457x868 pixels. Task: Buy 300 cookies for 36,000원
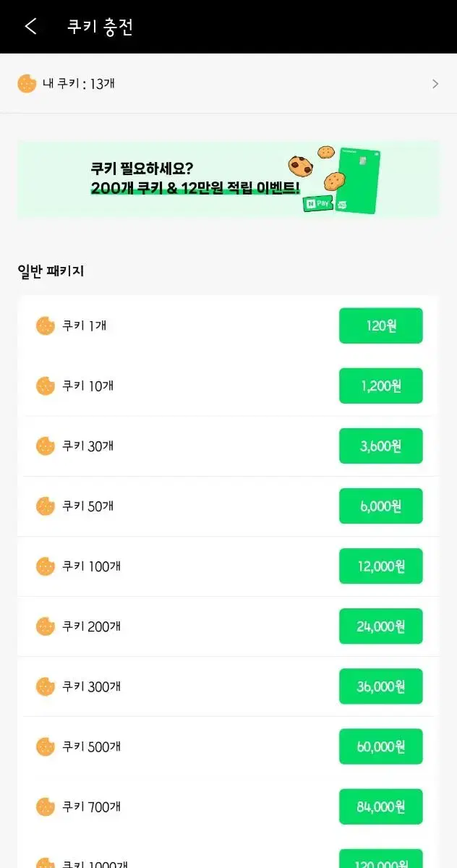click(x=381, y=686)
